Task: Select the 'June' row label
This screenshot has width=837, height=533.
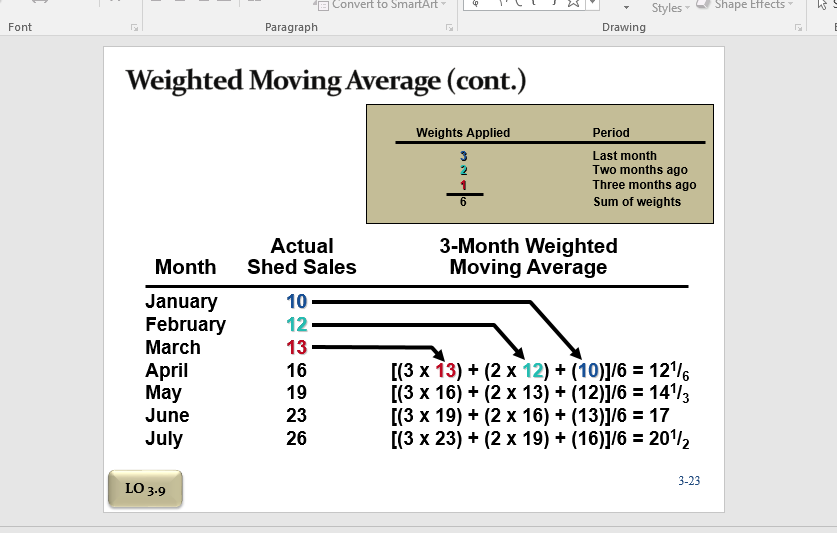Action: click(x=167, y=416)
